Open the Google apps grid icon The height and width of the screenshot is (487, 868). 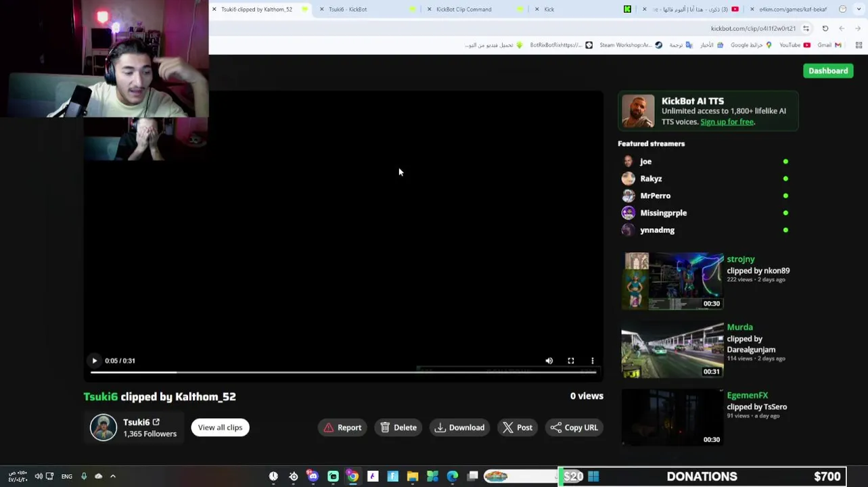click(x=859, y=45)
